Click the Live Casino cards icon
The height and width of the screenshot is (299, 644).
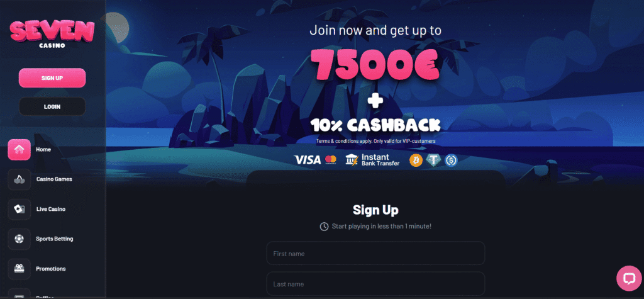(19, 210)
